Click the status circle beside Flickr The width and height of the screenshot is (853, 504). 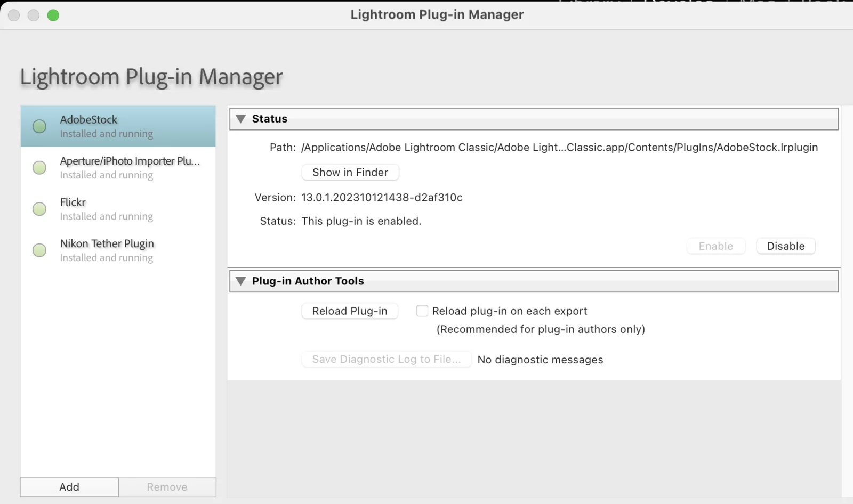pyautogui.click(x=39, y=209)
